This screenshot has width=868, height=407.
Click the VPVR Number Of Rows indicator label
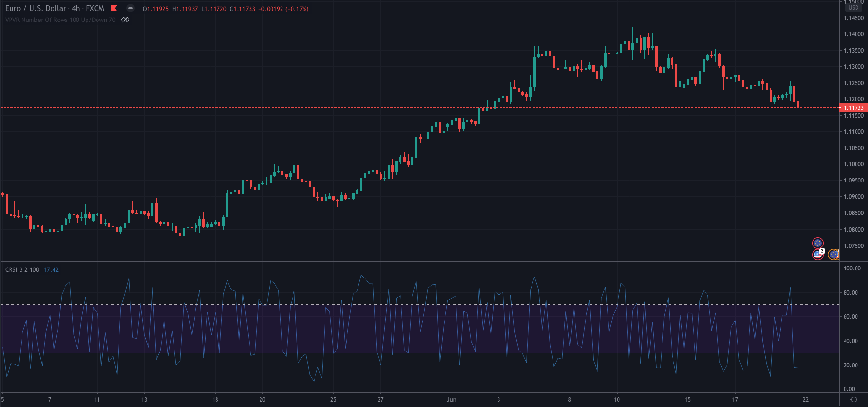coord(60,20)
